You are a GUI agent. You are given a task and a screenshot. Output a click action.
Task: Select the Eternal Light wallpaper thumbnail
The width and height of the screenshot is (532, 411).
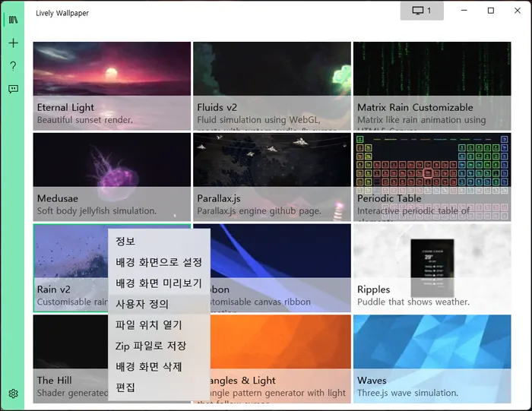coord(112,86)
